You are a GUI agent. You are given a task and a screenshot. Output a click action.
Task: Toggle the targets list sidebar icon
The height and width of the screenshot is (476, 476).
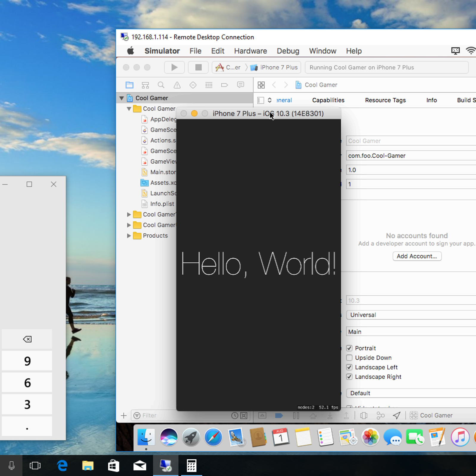[261, 100]
